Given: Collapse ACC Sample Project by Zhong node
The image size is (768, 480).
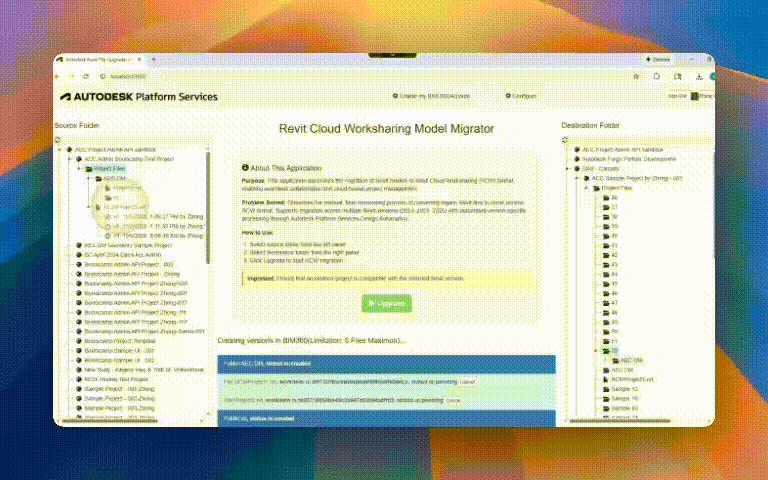Looking at the screenshot, I should [x=579, y=178].
